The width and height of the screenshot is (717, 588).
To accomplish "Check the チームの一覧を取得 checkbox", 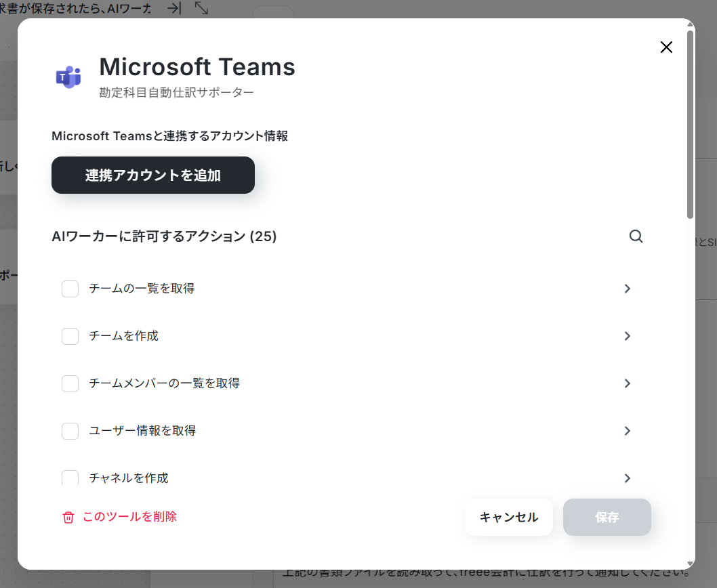I will pos(70,289).
